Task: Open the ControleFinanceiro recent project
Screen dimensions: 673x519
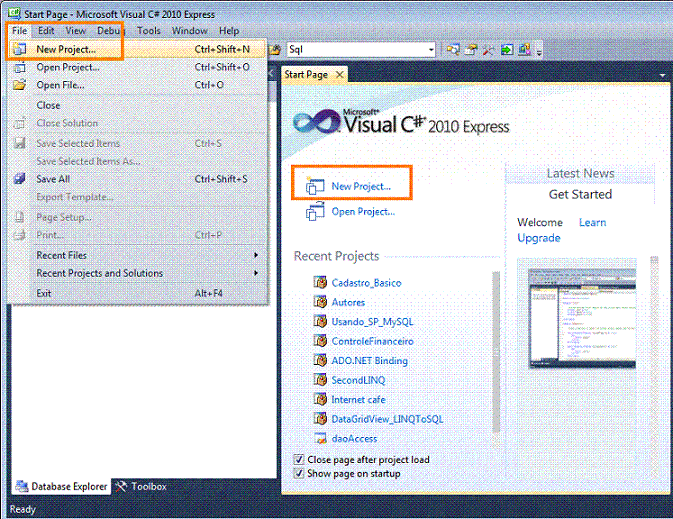Action: click(373, 341)
